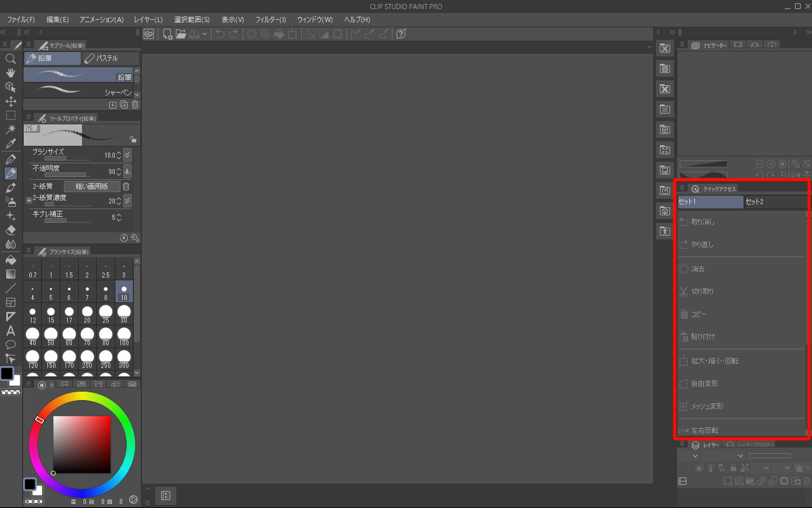Toggle the tool property lock icon

pyautogui.click(x=133, y=139)
